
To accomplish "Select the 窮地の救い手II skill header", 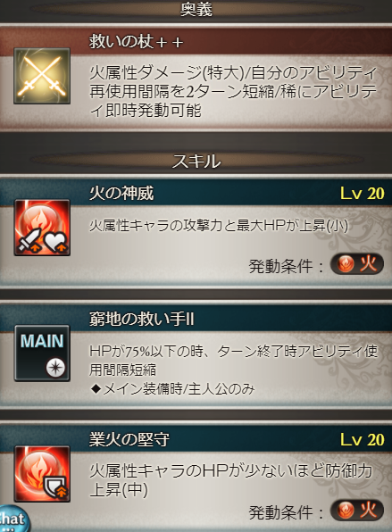I will click(x=196, y=319).
